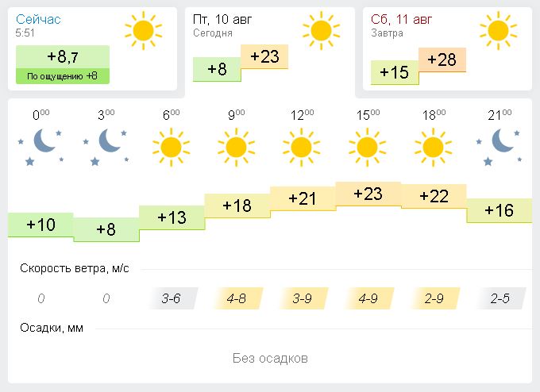Open the Сейчас current weather link
The height and width of the screenshot is (392, 540).
[x=38, y=18]
